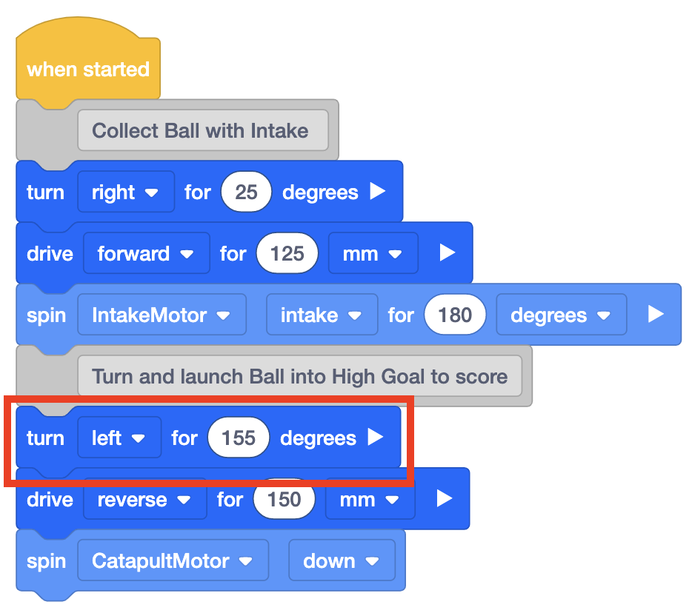692x616 pixels.
Task: Open the right direction dropdown on turn block
Action: tap(126, 192)
